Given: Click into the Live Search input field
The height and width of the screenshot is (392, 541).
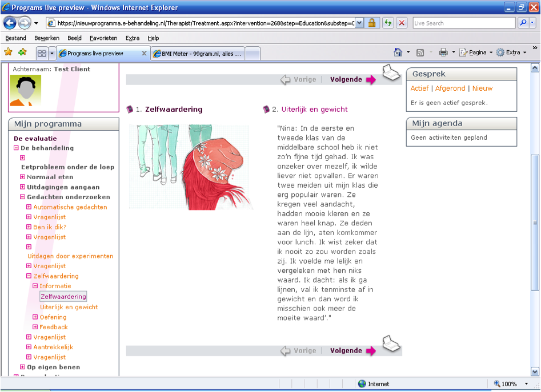Looking at the screenshot, I should tap(463, 23).
